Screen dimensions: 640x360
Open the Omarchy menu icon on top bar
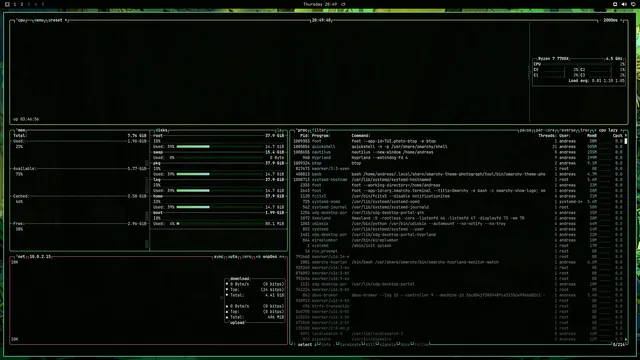click(x=7, y=4)
